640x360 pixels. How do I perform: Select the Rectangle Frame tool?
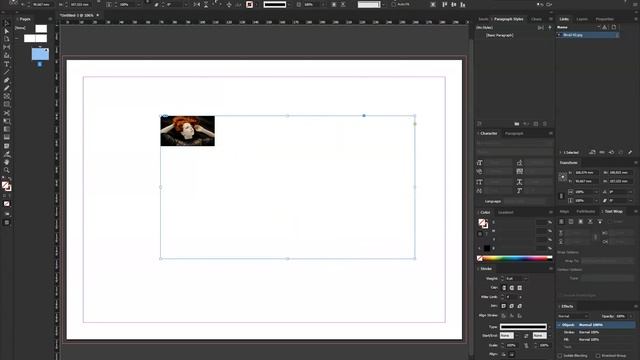(7, 97)
